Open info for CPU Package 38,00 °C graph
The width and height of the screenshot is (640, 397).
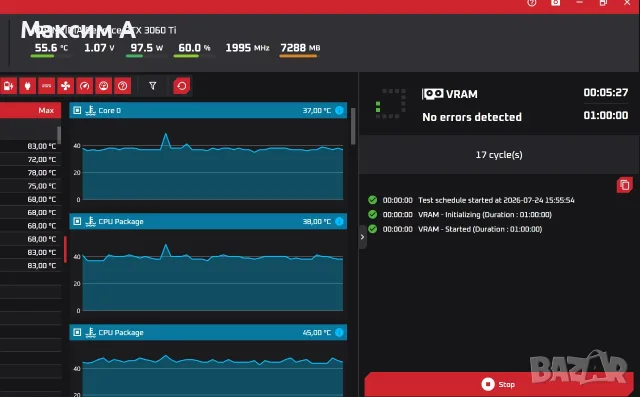point(339,221)
